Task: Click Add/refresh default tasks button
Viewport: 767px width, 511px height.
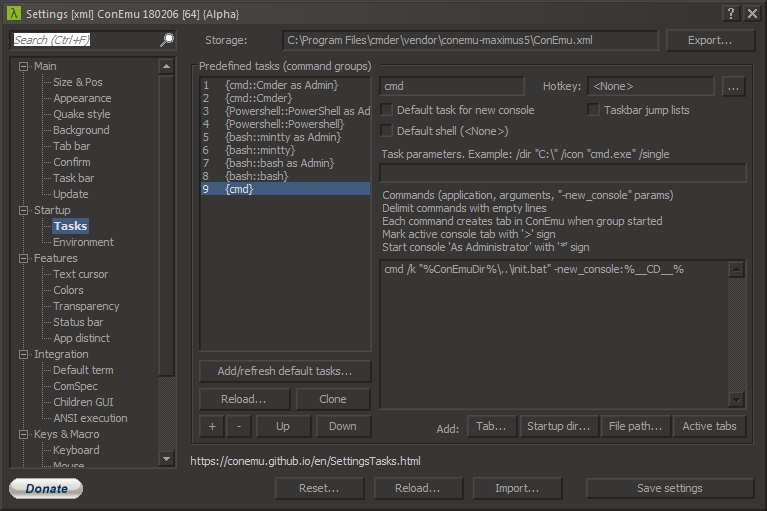Action: coord(285,371)
